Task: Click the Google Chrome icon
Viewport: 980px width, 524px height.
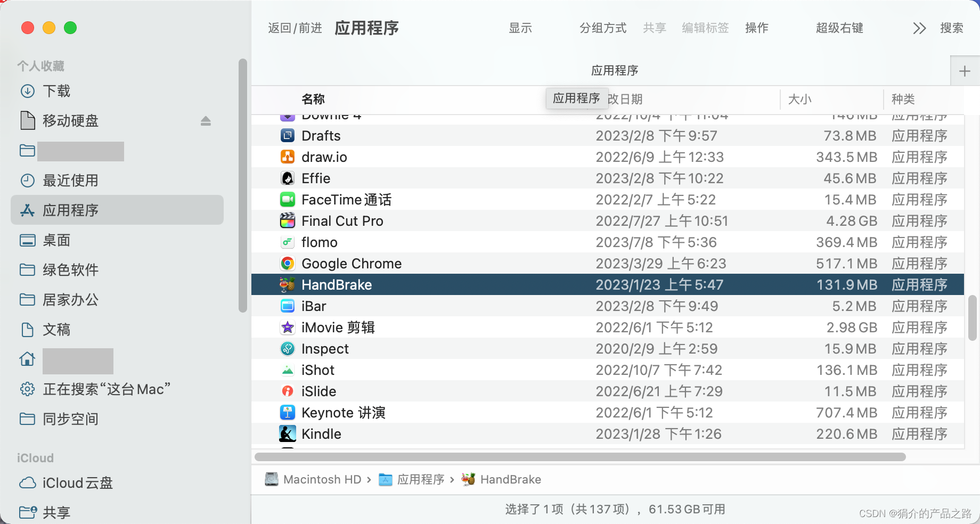Action: pos(288,264)
